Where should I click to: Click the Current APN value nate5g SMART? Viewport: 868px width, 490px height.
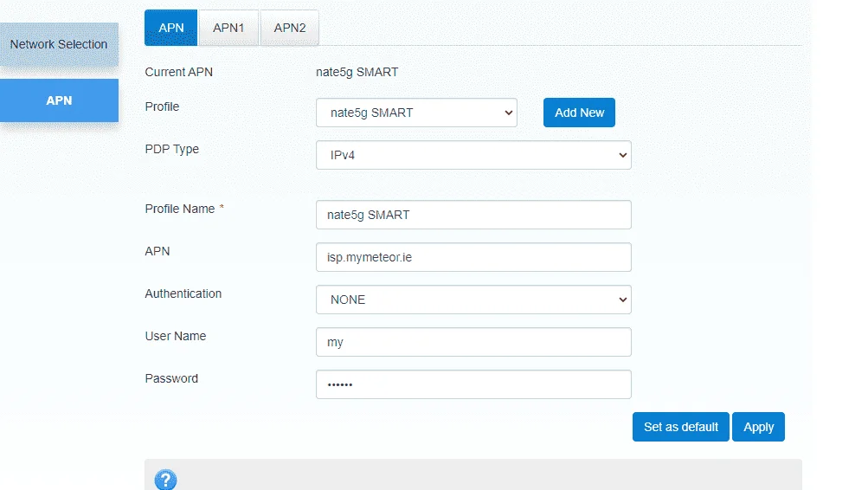click(357, 72)
